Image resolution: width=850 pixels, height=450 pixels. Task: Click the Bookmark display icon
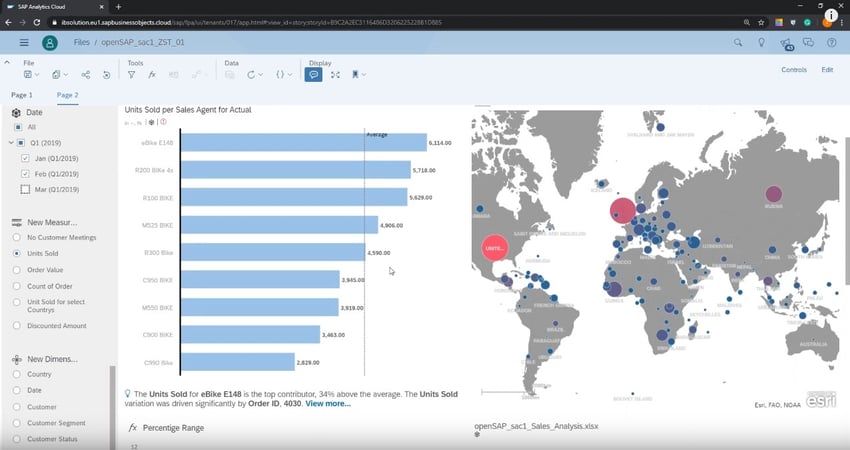[x=355, y=75]
